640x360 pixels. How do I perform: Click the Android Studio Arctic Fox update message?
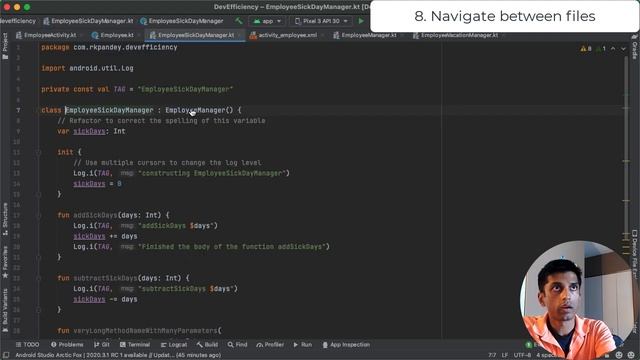coord(118,356)
